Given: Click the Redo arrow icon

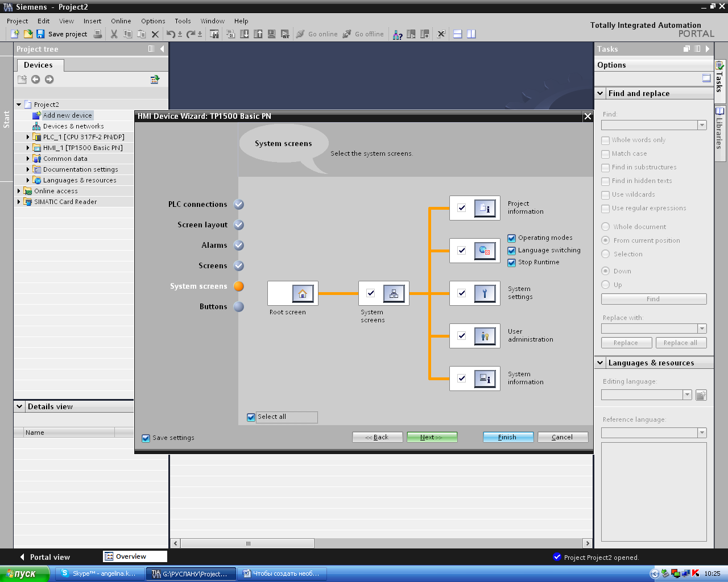Looking at the screenshot, I should (x=191, y=34).
